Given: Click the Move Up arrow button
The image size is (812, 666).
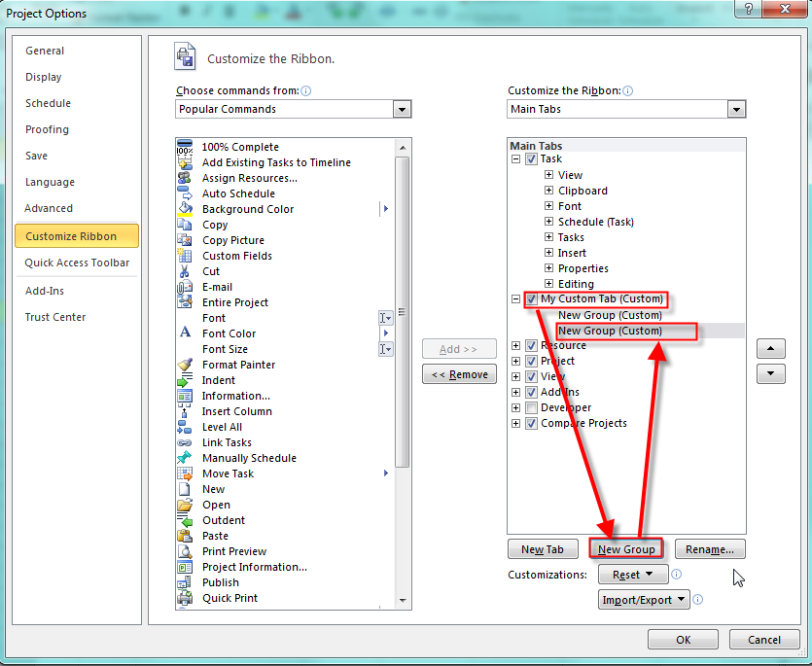Looking at the screenshot, I should click(x=770, y=348).
